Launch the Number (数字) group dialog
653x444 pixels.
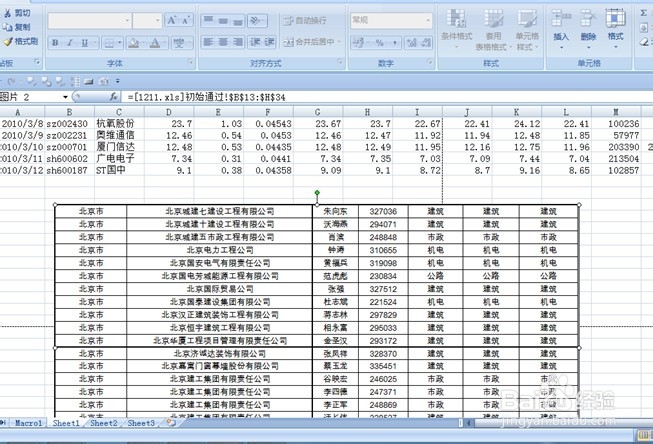[x=429, y=62]
